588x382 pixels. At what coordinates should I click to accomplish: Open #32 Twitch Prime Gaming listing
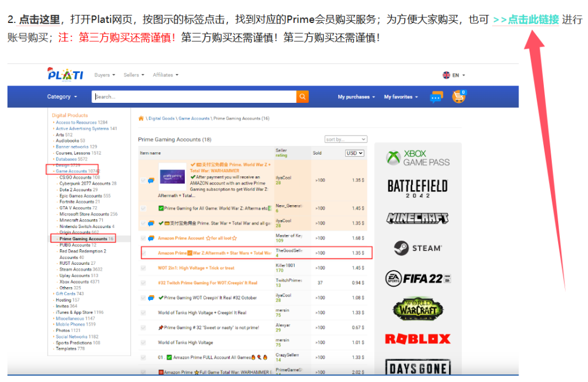tap(207, 283)
